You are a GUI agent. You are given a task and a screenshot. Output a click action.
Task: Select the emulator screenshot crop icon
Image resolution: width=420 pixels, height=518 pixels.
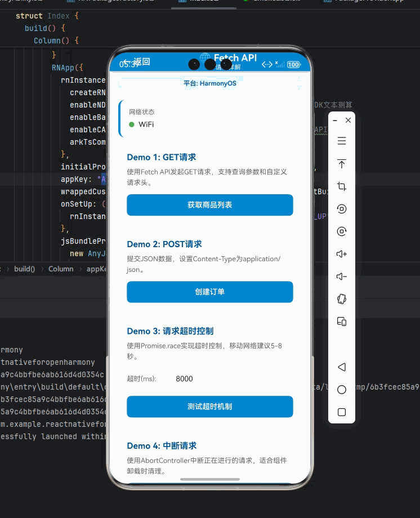[x=342, y=186]
